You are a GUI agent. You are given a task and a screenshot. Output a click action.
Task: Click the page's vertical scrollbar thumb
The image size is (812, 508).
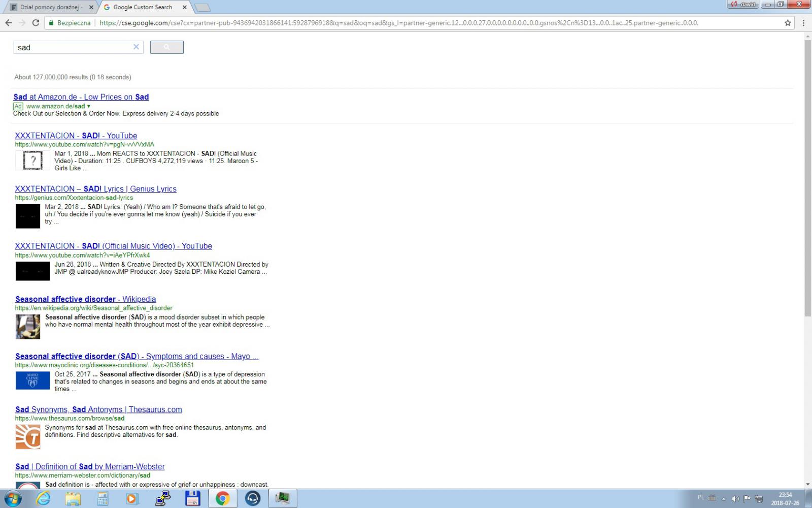coord(808,178)
